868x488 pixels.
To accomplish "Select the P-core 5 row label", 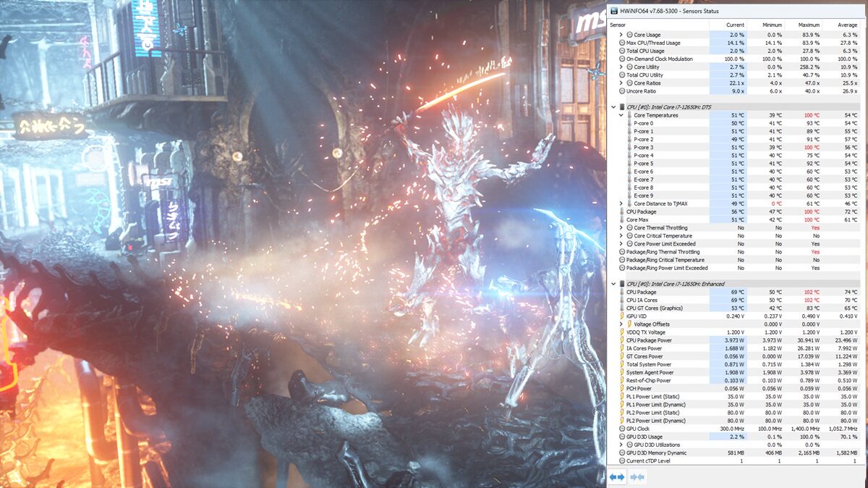I will click(x=644, y=163).
